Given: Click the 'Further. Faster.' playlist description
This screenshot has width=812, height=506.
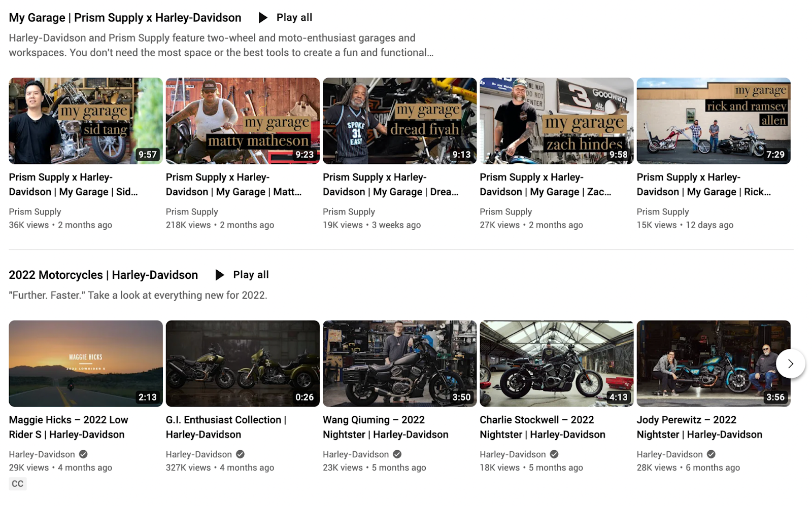Looking at the screenshot, I should point(138,295).
